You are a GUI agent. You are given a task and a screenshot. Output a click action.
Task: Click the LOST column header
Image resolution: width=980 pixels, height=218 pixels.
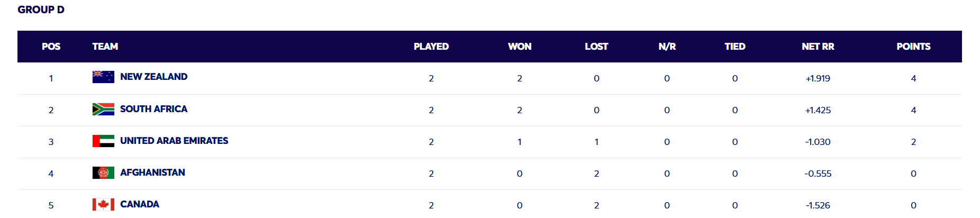tap(596, 47)
